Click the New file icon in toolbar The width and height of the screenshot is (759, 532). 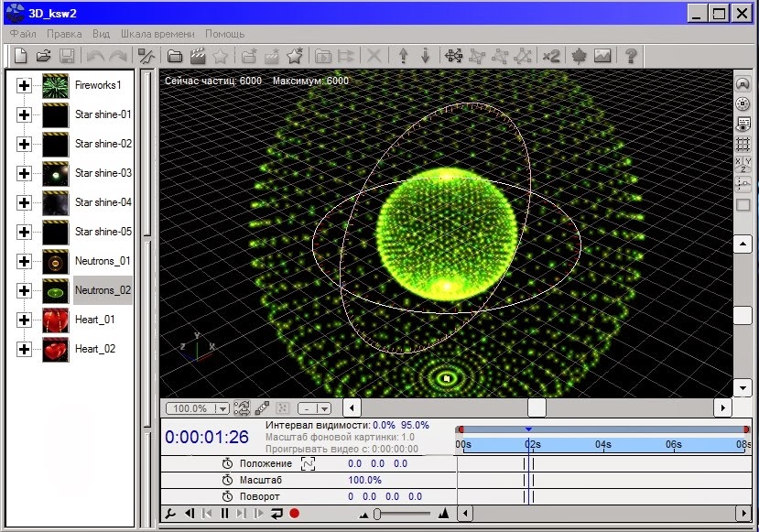pyautogui.click(x=20, y=56)
